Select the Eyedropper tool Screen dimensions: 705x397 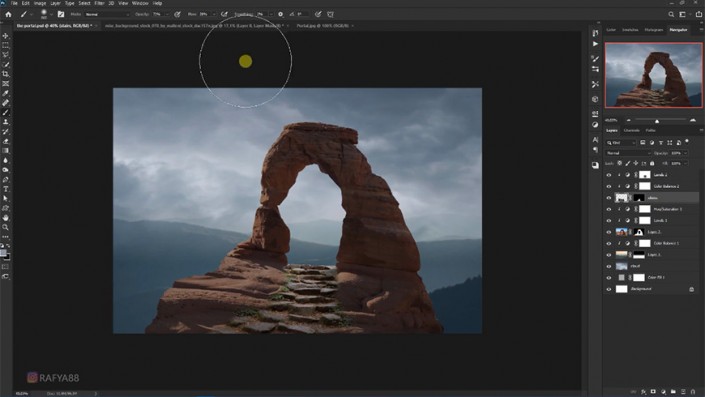(x=5, y=94)
